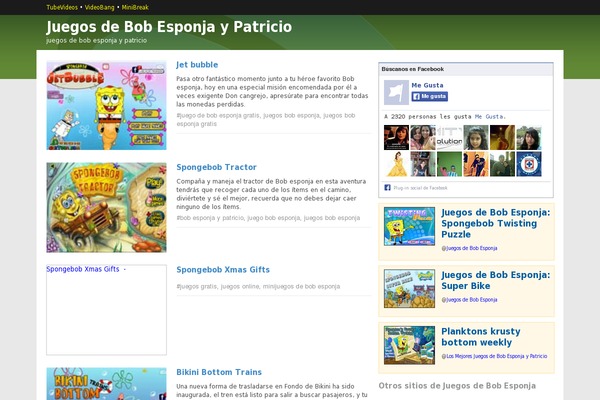Image resolution: width=600 pixels, height=400 pixels.
Task: Click the 'juegos online' tag under Xmas Gifts
Action: tap(240, 286)
